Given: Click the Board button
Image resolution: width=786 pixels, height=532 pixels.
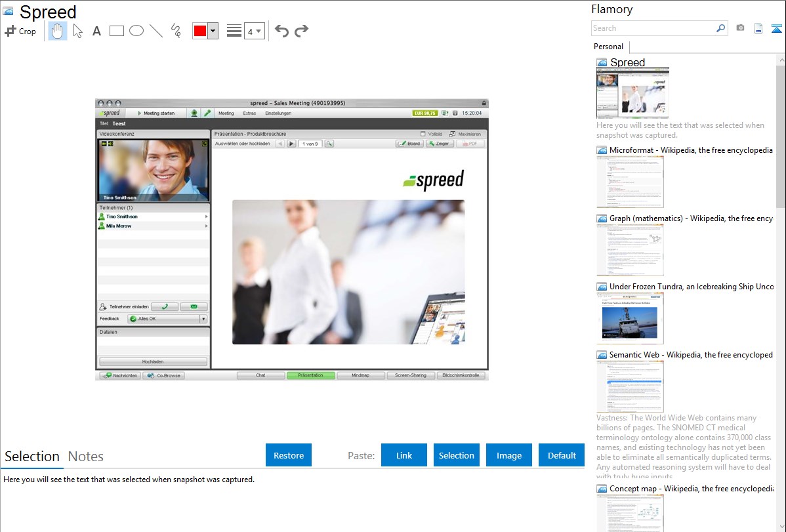Looking at the screenshot, I should click(409, 144).
